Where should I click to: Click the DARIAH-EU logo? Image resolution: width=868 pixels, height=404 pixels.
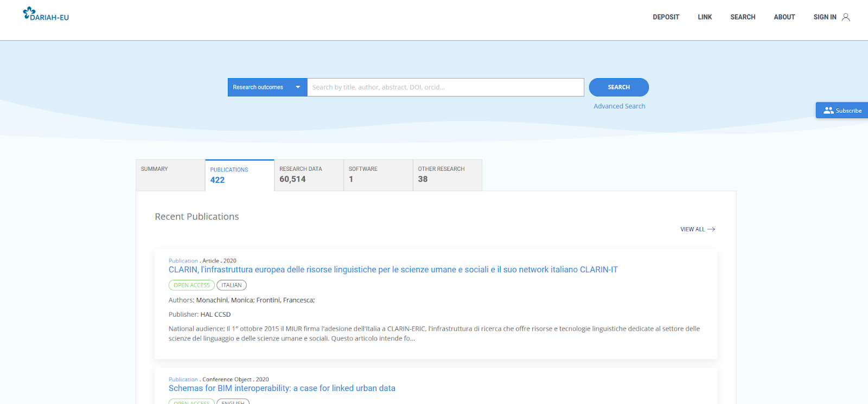pos(46,15)
